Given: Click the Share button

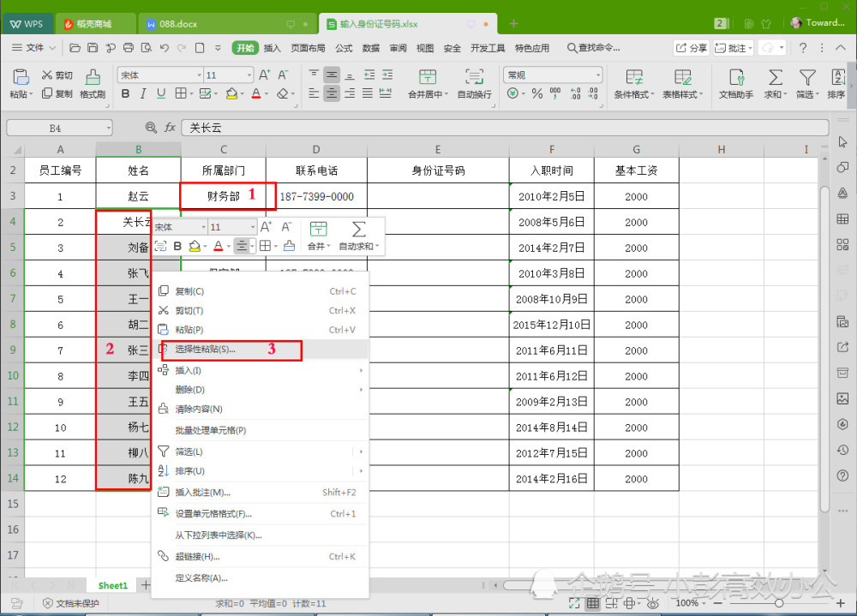Looking at the screenshot, I should click(690, 48).
